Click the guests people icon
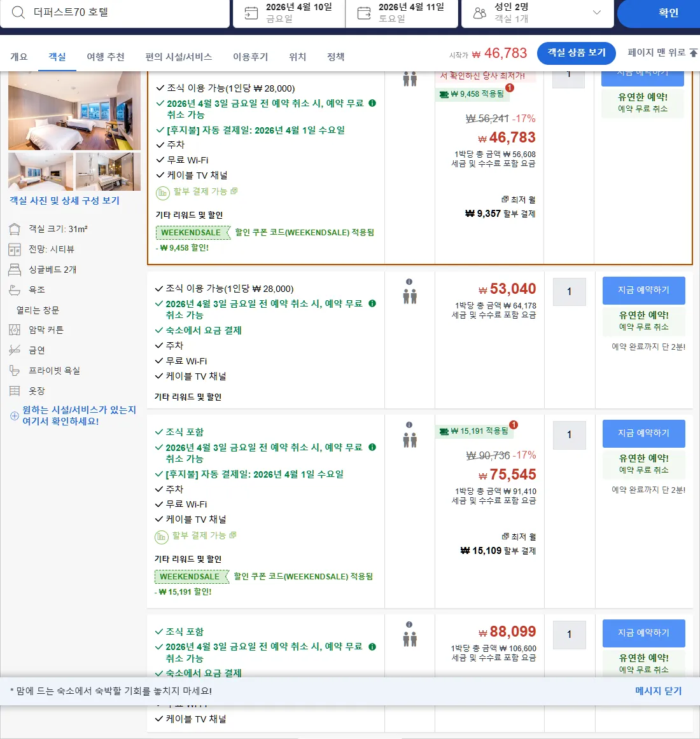 [480, 13]
